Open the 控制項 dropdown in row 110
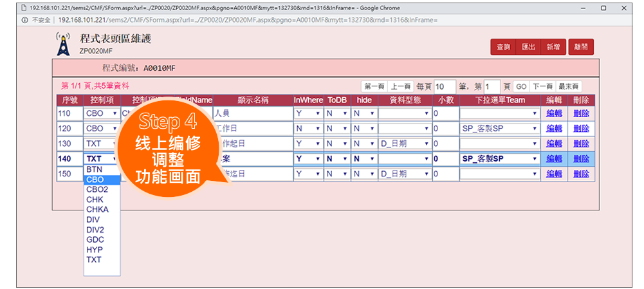 pos(102,113)
